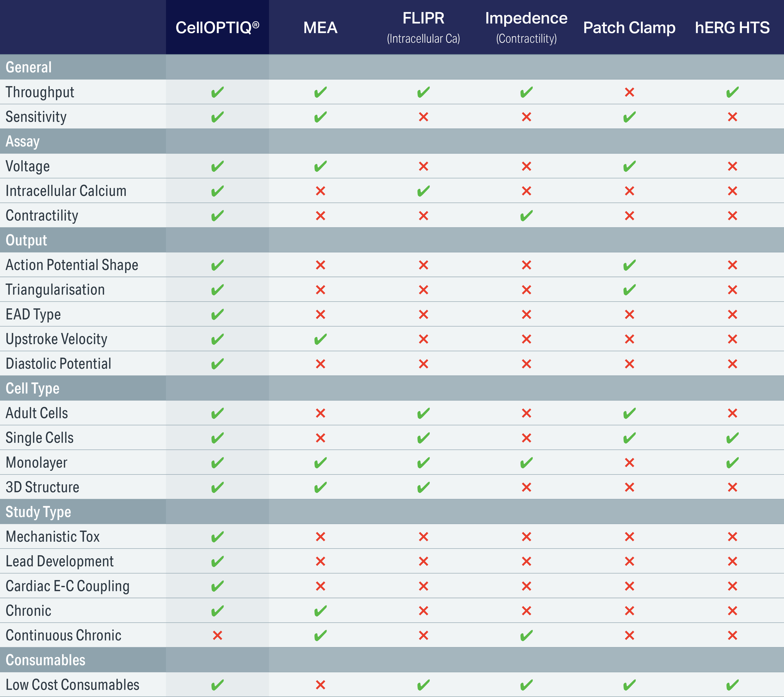The width and height of the screenshot is (784, 697).
Task: Click the MEA Low Cost Consumables cross
Action: pos(321,685)
